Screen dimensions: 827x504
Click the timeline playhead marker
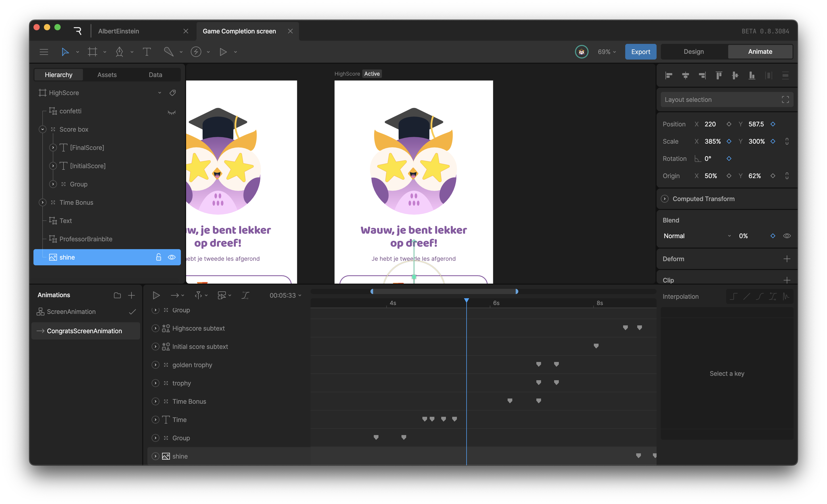(x=467, y=300)
